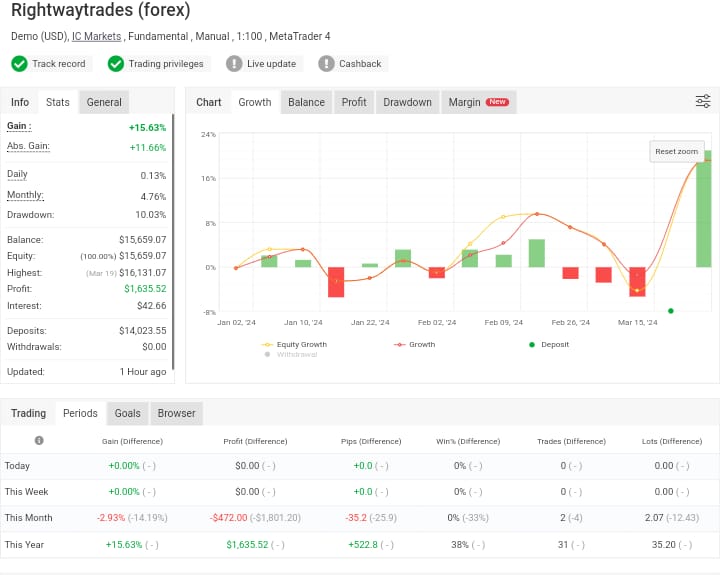Screen dimensions: 720x575
Task: Switch to the Drawdown chart tab
Action: point(407,102)
